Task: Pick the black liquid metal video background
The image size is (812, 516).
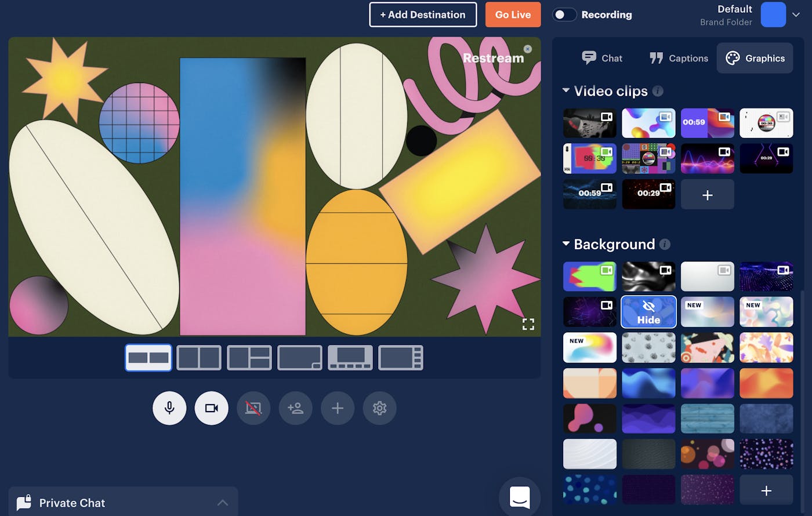Action: point(648,276)
